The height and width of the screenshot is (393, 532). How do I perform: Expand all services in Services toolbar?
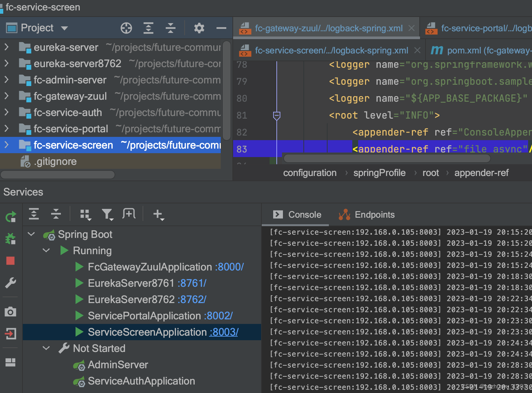tap(34, 214)
